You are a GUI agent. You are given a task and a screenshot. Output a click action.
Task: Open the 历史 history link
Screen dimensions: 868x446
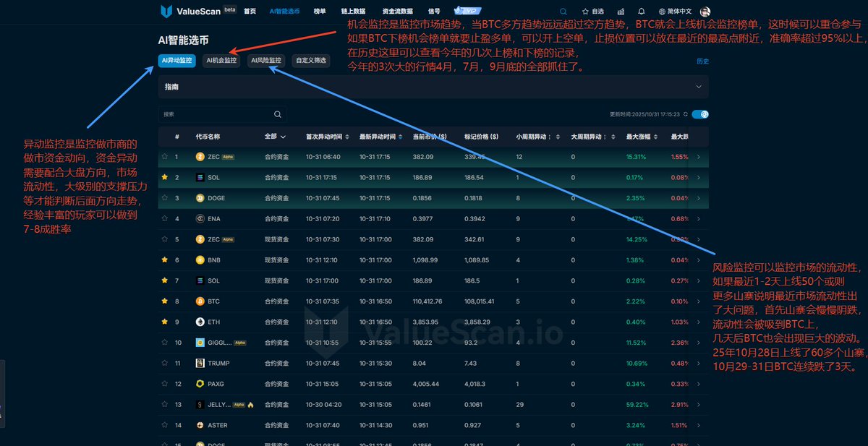pos(702,61)
